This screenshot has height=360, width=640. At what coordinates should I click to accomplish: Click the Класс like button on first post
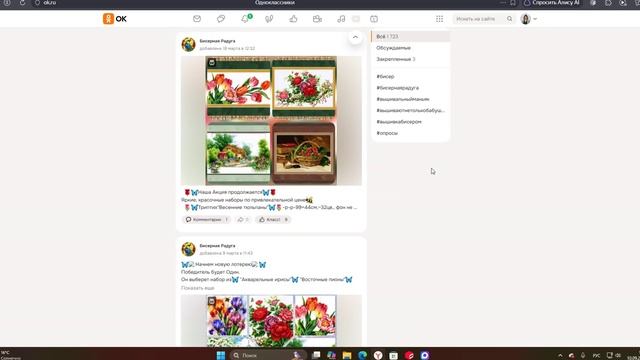273,220
